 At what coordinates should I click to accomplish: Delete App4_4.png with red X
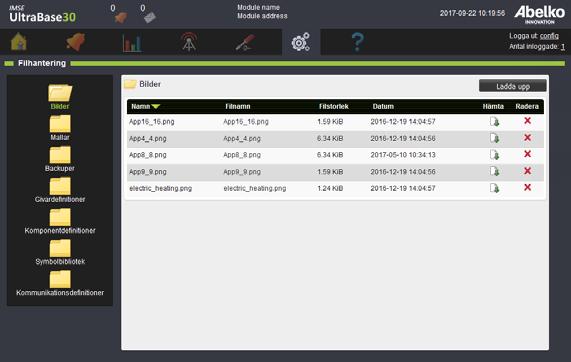tap(527, 137)
